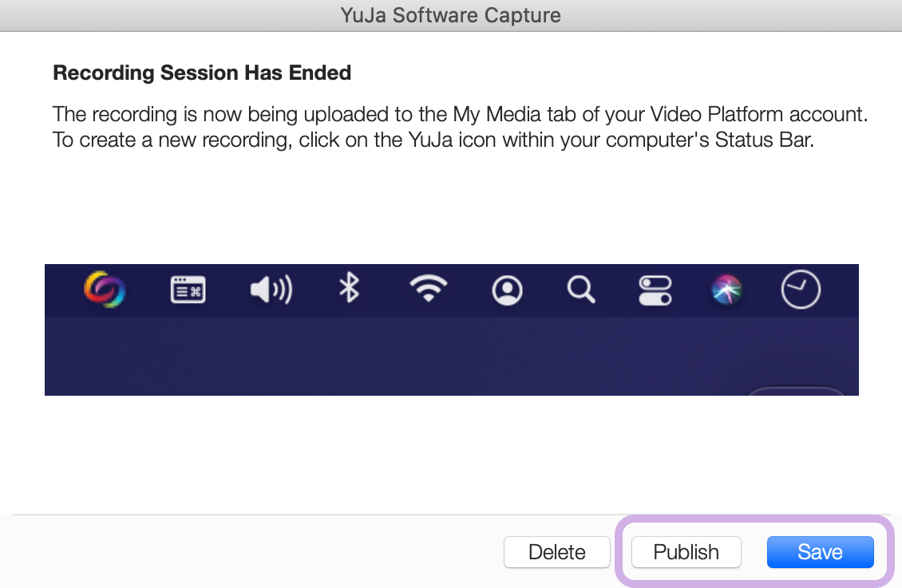Click the Recording Session Has Ended heading
The height and width of the screenshot is (588, 902).
202,73
